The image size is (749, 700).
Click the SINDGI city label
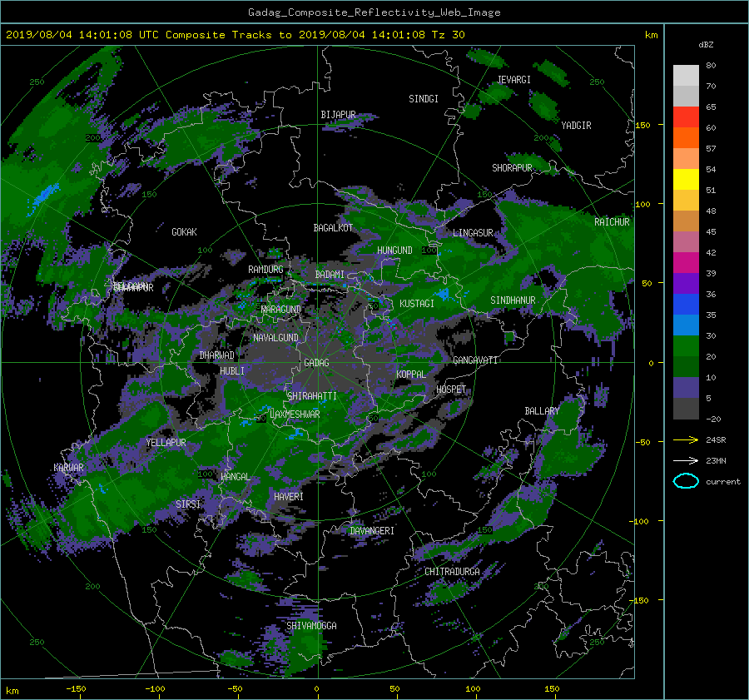pos(424,99)
